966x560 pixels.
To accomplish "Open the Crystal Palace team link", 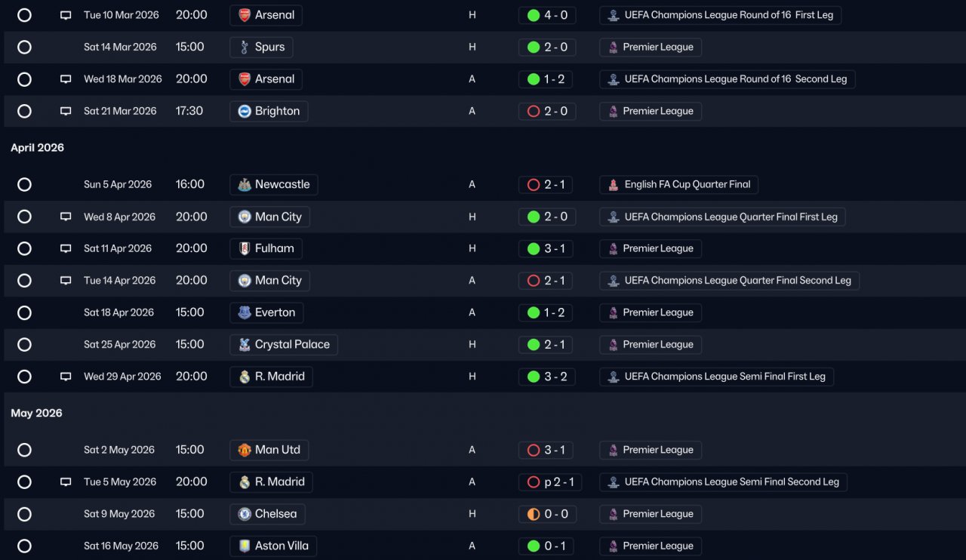I will (284, 345).
